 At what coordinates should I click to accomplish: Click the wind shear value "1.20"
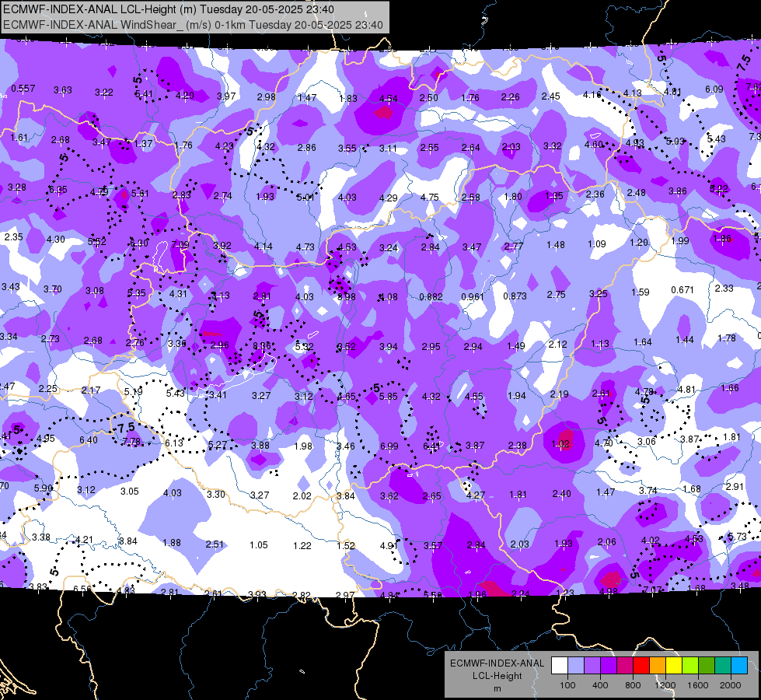point(639,243)
